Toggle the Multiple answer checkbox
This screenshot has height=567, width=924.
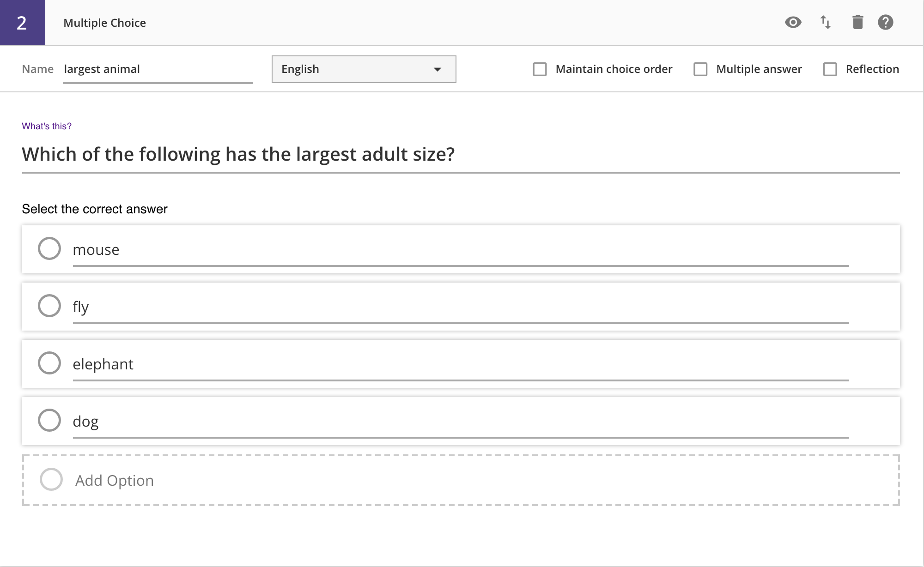tap(700, 69)
